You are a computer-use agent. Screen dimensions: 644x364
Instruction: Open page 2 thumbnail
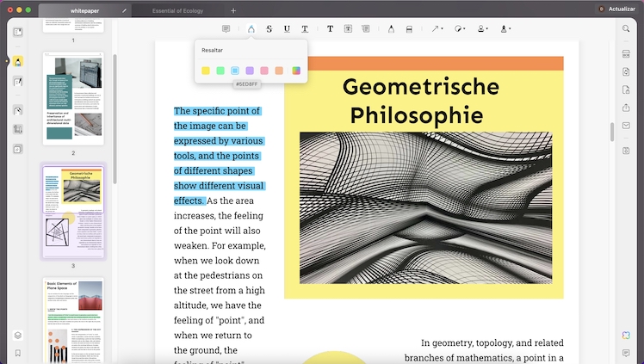point(73,99)
